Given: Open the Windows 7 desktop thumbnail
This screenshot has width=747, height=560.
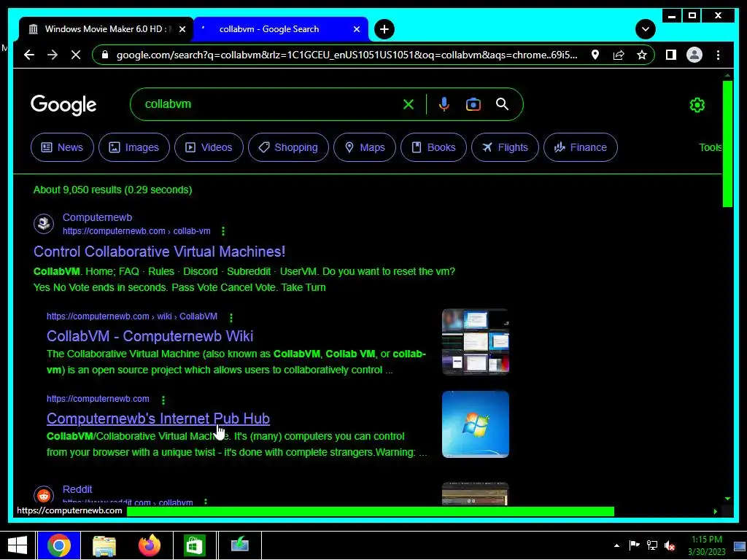Looking at the screenshot, I should point(476,424).
